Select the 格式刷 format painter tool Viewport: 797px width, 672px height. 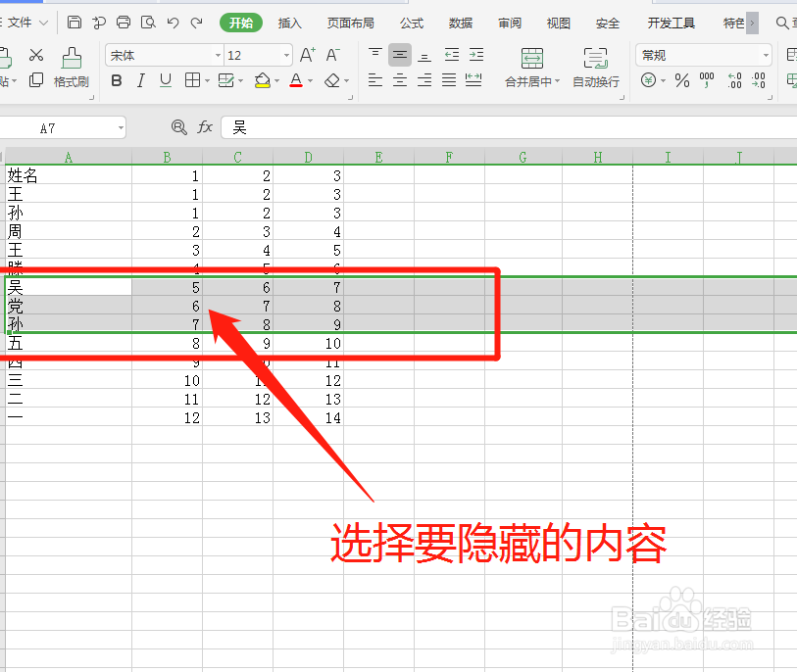point(71,69)
